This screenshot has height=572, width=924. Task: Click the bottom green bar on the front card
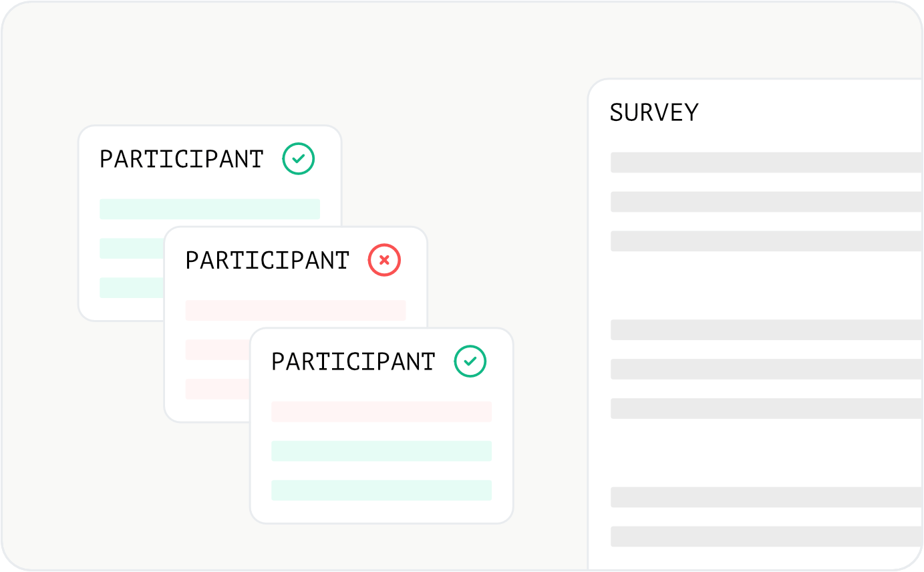click(381, 490)
